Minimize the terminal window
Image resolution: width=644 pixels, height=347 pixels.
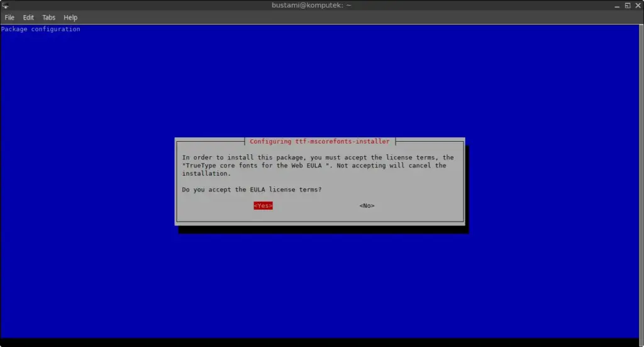point(617,6)
